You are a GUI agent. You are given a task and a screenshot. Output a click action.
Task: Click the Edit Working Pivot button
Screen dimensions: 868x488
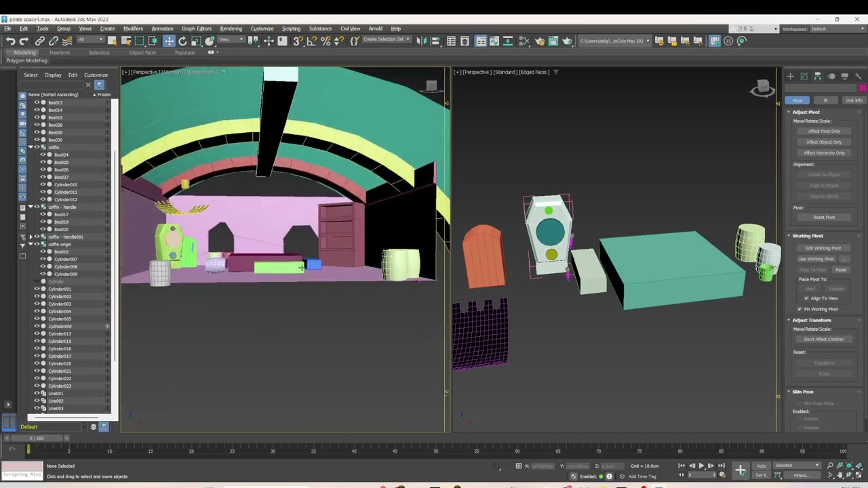pyautogui.click(x=823, y=248)
